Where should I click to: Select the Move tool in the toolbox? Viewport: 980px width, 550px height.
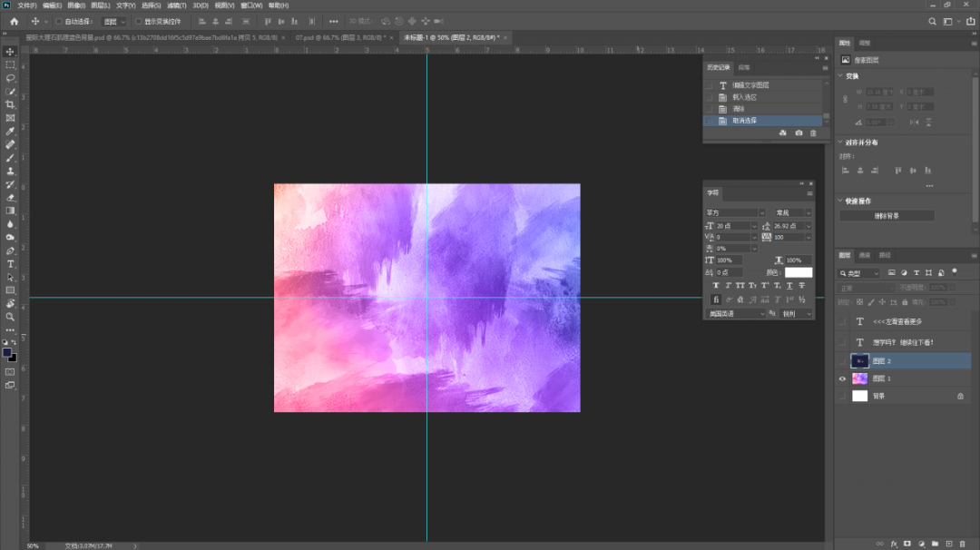click(10, 52)
